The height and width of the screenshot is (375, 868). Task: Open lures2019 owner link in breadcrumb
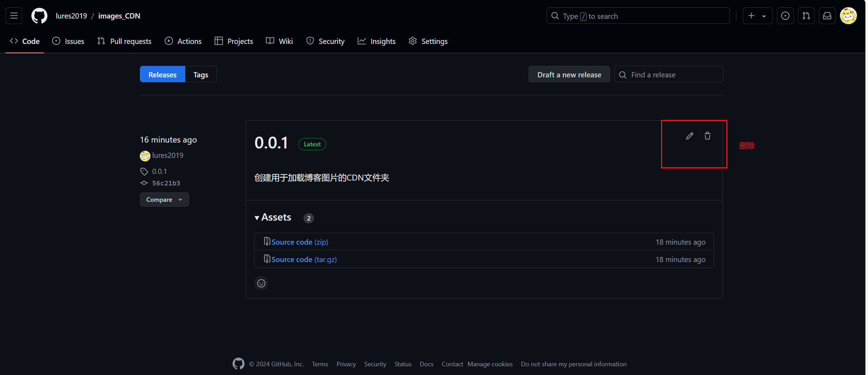point(72,16)
